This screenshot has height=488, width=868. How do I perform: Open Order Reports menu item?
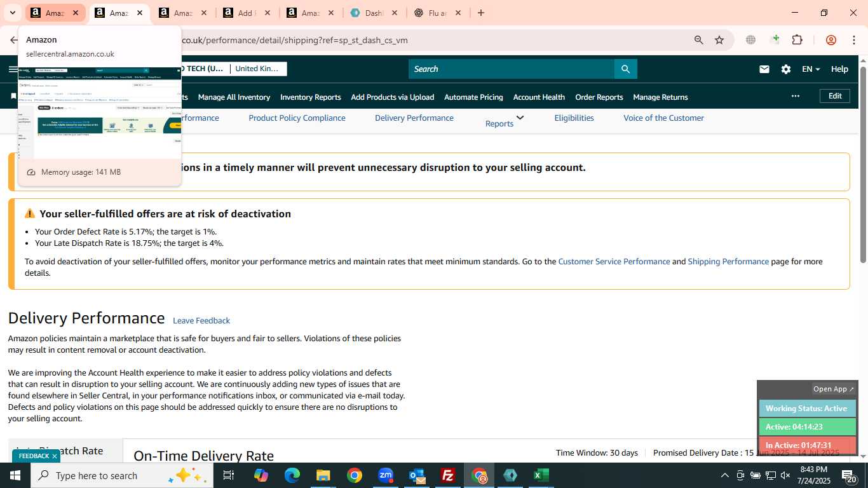[599, 97]
